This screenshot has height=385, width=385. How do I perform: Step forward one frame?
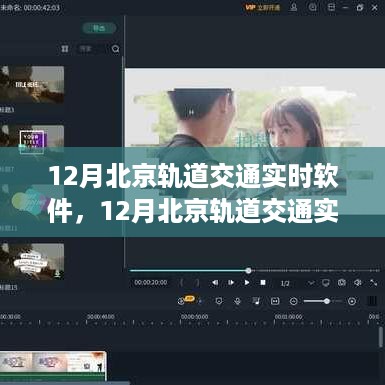click(231, 283)
